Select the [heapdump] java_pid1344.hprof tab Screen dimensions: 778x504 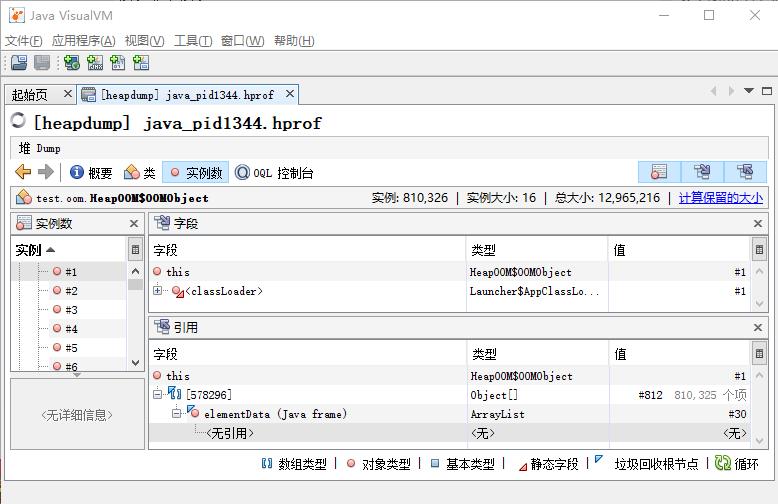[187, 94]
